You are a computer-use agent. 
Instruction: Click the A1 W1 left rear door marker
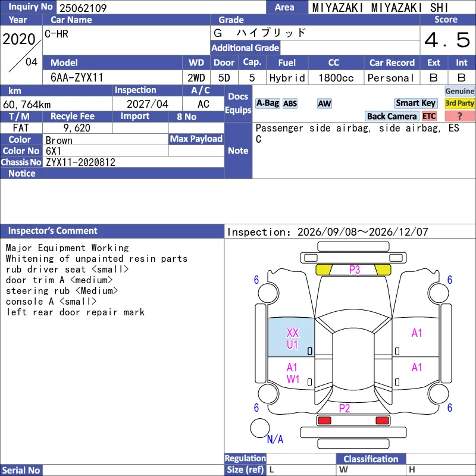[x=293, y=374]
